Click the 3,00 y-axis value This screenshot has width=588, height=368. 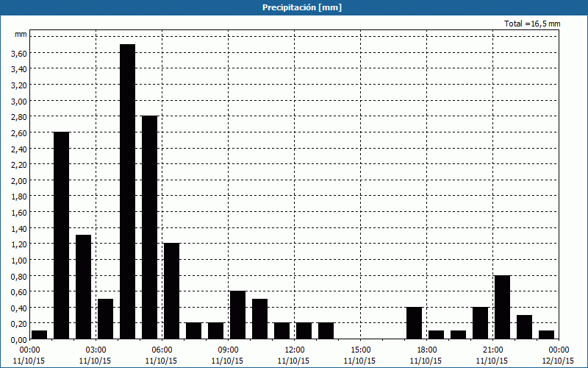[19, 102]
